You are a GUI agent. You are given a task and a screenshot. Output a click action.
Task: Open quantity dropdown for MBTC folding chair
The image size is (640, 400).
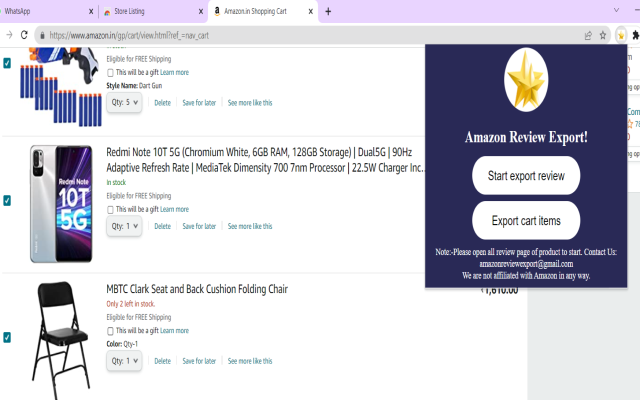124,361
